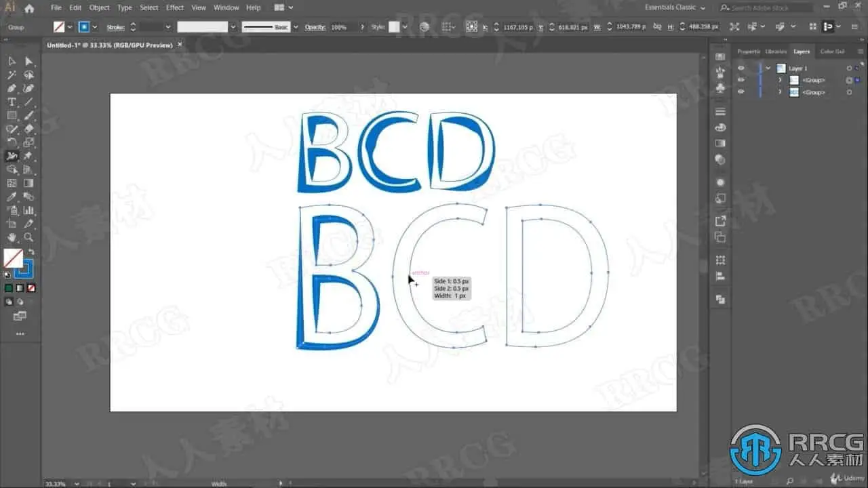Open the Window menu

coord(226,7)
